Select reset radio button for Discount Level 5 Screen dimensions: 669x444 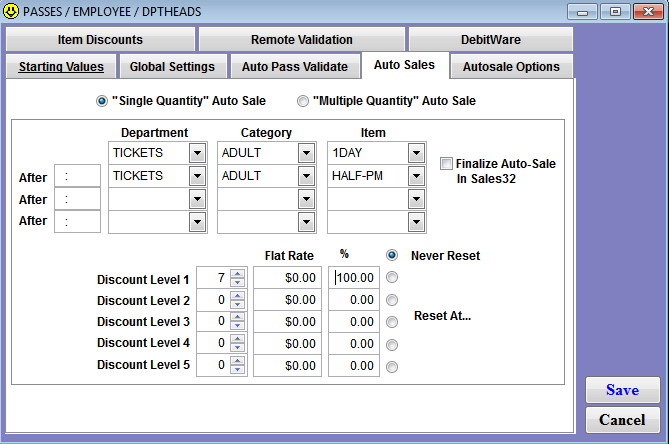[392, 366]
